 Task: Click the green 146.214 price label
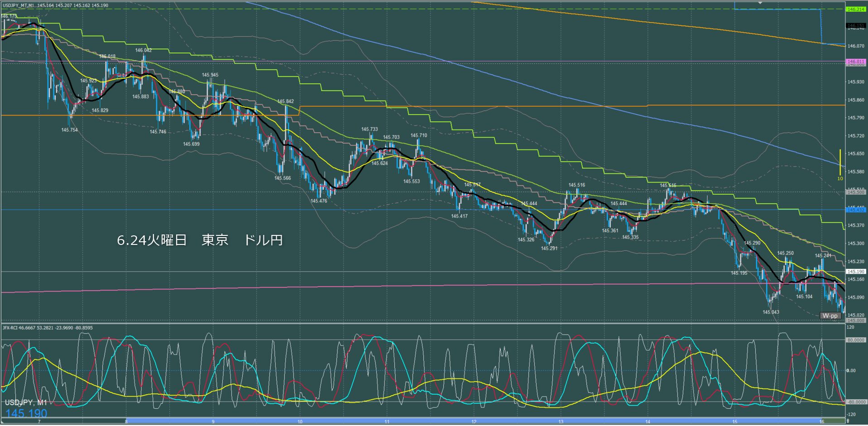[856, 9]
